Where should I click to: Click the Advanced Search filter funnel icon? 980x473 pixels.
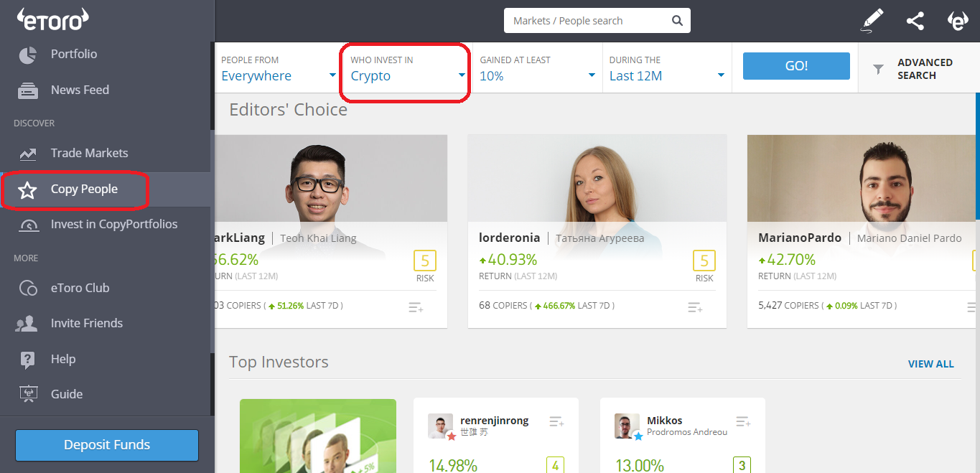click(x=878, y=70)
